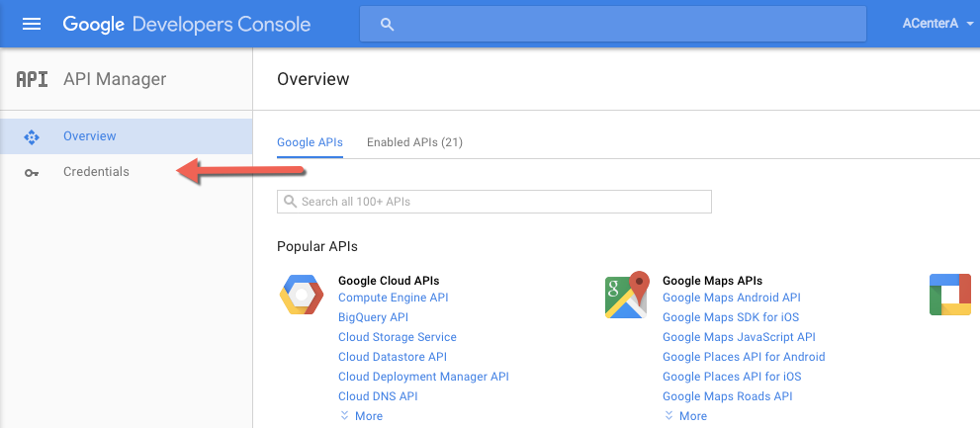Click the Overview sidebar icon
This screenshot has width=980, height=428.
coord(32,136)
